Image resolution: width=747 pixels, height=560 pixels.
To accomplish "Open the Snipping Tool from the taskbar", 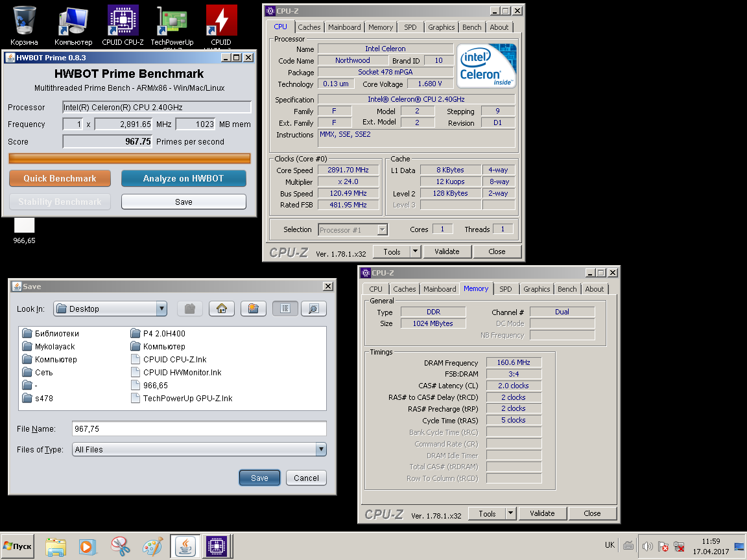I will (120, 546).
